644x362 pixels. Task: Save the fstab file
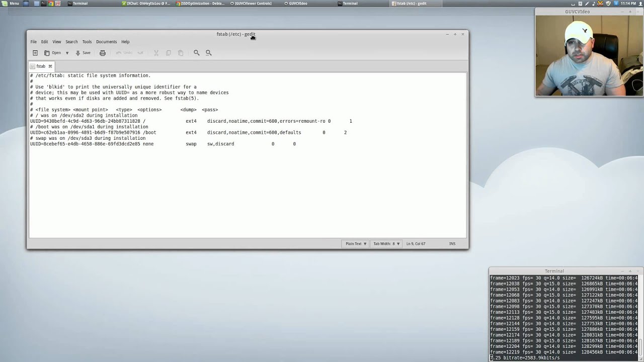point(83,53)
